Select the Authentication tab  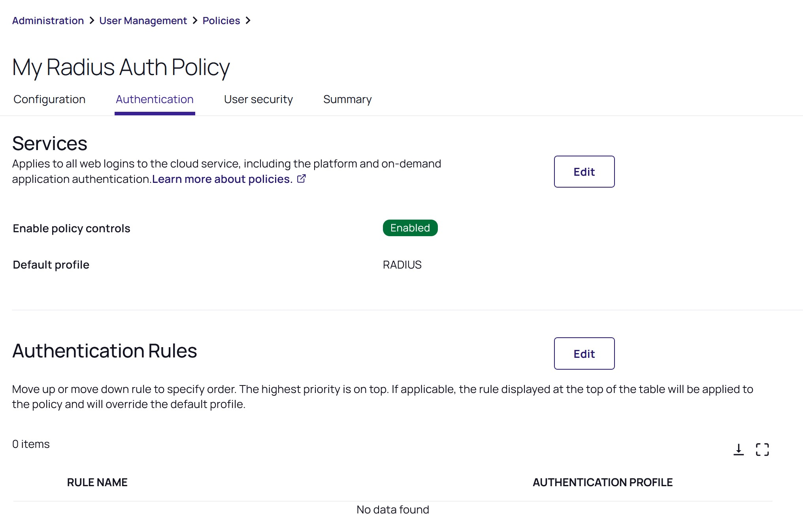pyautogui.click(x=155, y=100)
